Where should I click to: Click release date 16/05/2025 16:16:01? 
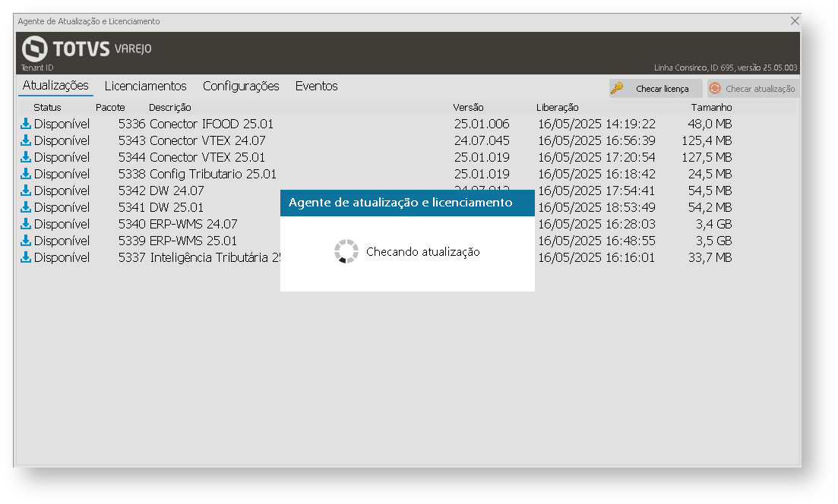tap(596, 257)
